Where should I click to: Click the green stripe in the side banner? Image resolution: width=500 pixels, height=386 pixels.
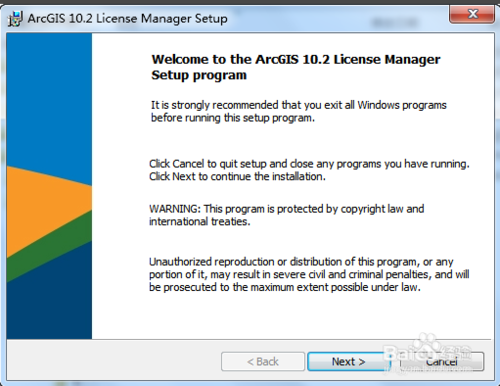(50, 247)
